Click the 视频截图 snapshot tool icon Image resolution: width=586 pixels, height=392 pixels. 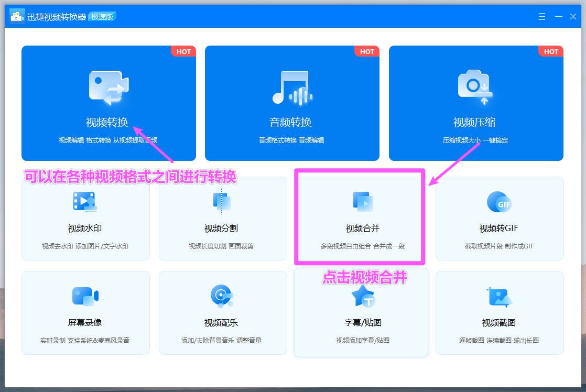pyautogui.click(x=498, y=295)
